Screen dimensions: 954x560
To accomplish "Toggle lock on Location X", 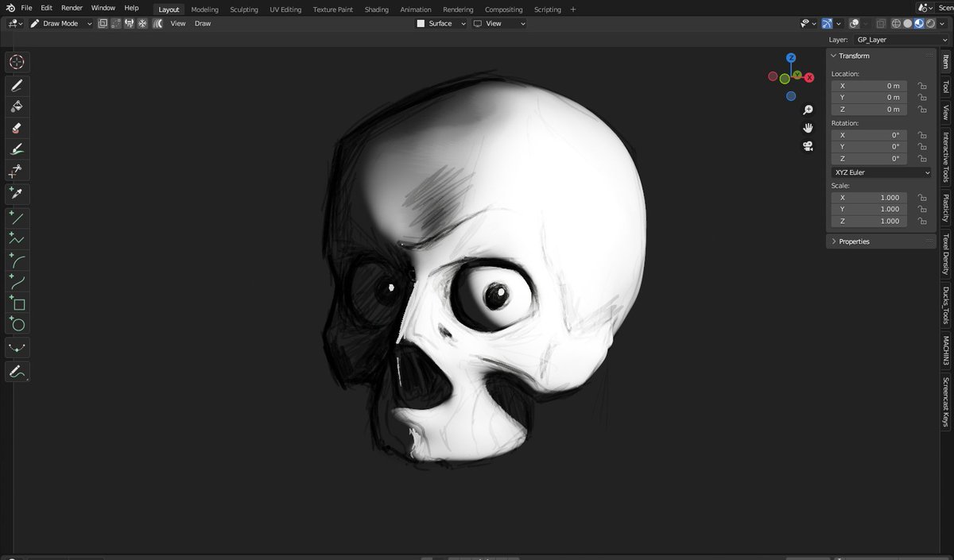I will coord(921,86).
